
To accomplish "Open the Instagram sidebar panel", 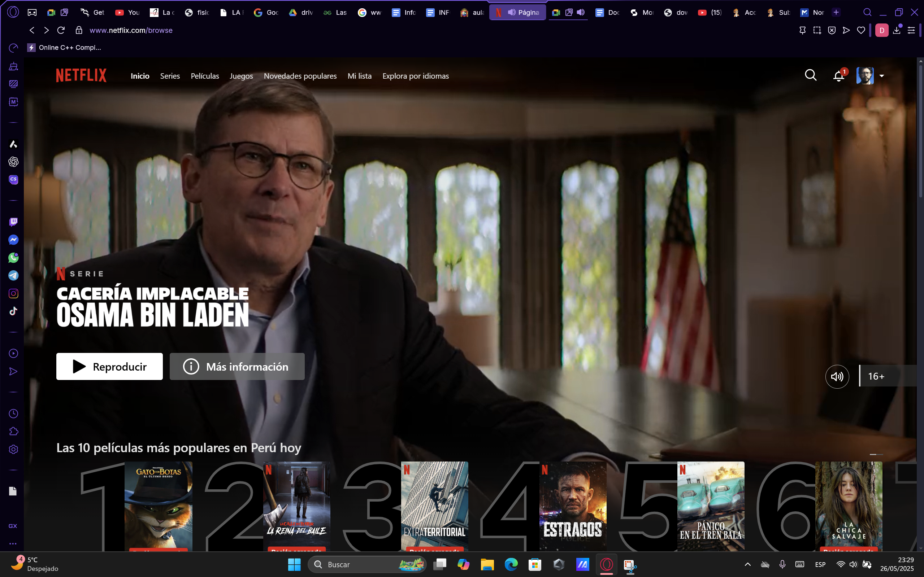I will [13, 293].
